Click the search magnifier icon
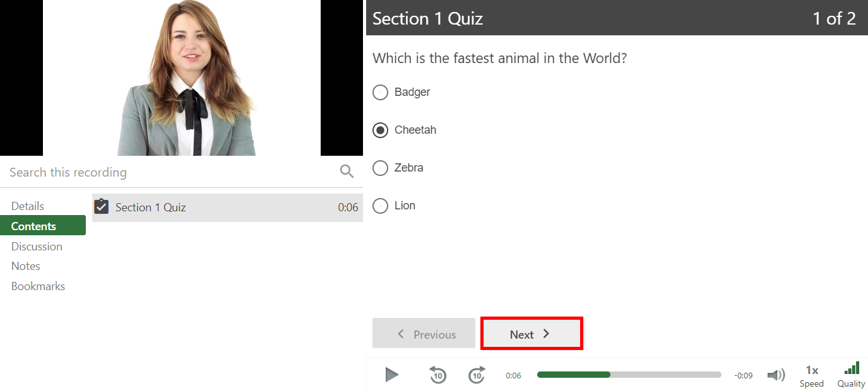 pos(347,172)
